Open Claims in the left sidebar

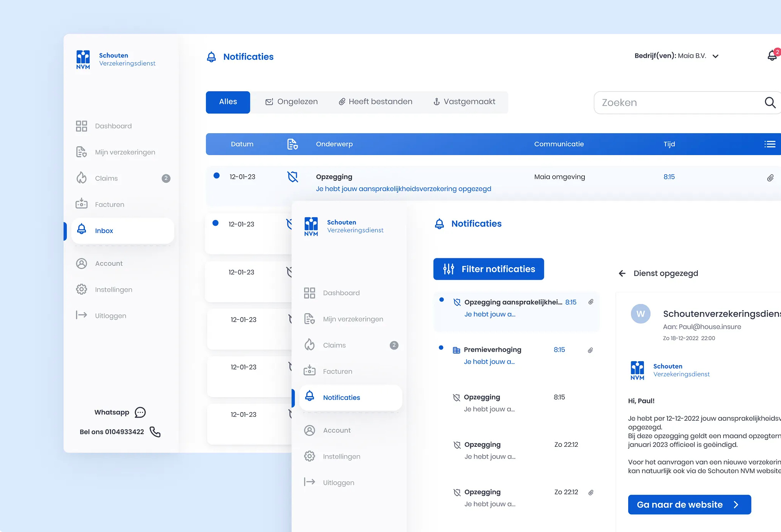point(106,178)
